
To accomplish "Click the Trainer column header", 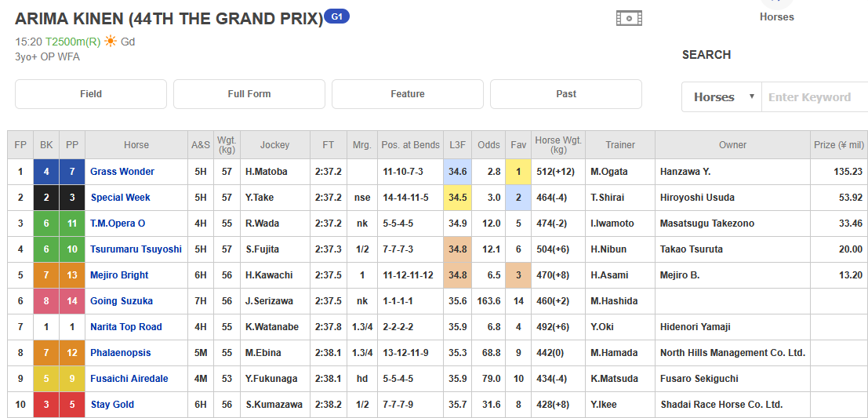I will [620, 145].
